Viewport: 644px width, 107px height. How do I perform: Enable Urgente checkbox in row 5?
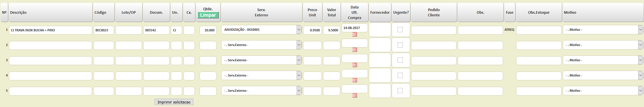click(400, 91)
